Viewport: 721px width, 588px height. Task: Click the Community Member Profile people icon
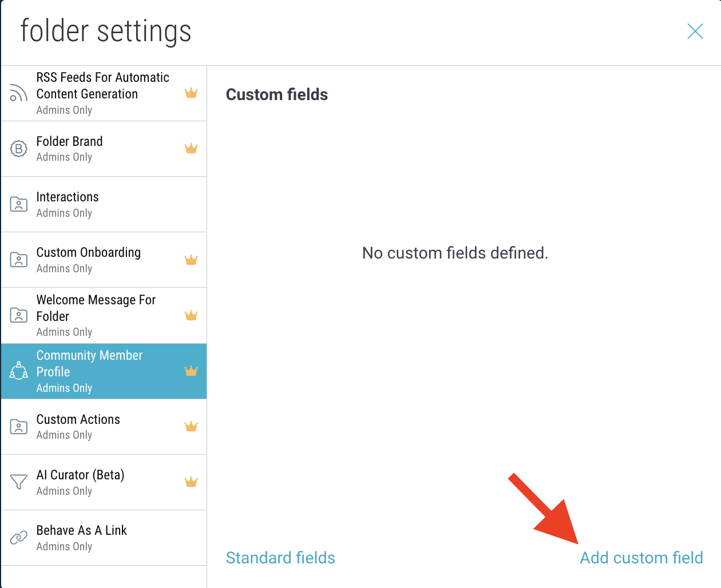click(x=18, y=371)
